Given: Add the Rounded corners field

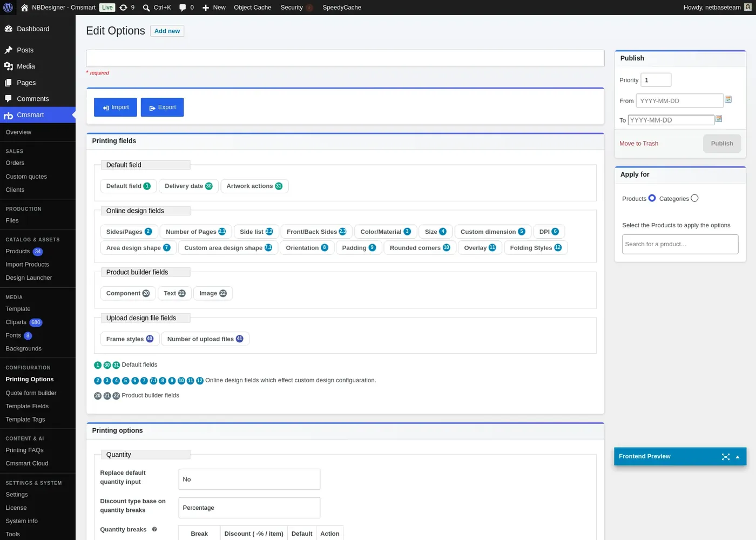Looking at the screenshot, I should tap(420, 248).
